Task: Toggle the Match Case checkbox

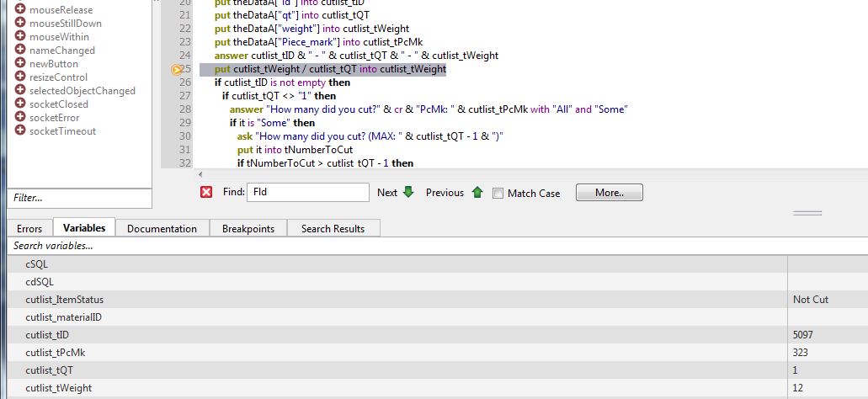Action: coord(498,193)
